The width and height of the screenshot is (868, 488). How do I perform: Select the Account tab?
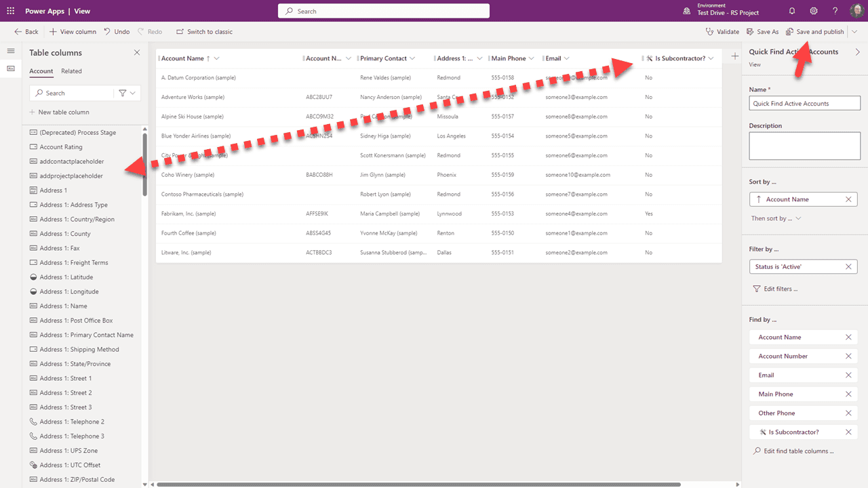coord(41,70)
